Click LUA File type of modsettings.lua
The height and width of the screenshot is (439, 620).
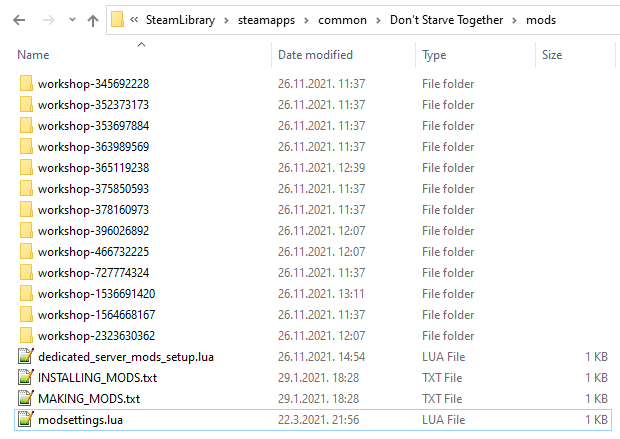tap(443, 420)
